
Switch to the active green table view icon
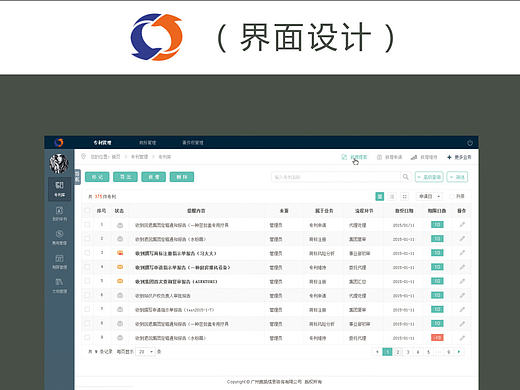tap(380, 196)
